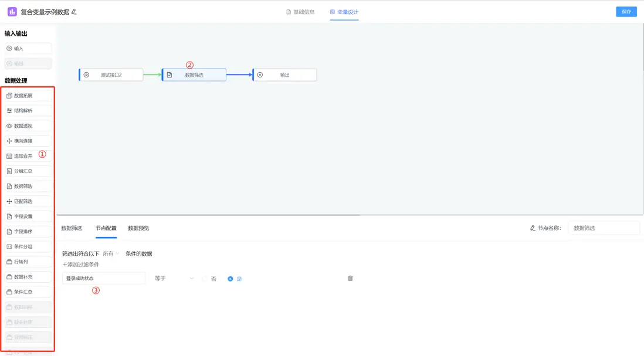644x356 pixels.
Task: Select the 匹配筛选 tool in sidebar
Action: [x=28, y=202]
